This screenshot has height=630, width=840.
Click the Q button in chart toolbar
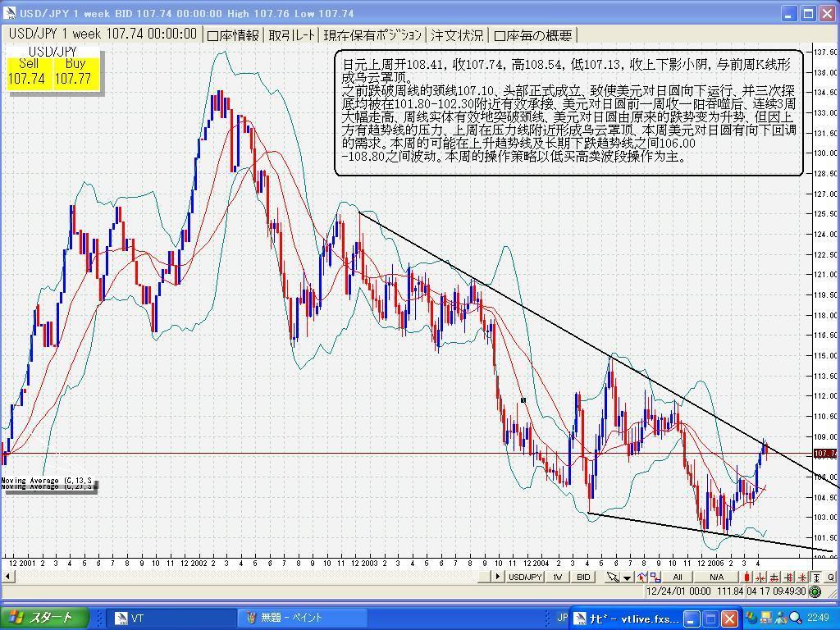click(830, 577)
